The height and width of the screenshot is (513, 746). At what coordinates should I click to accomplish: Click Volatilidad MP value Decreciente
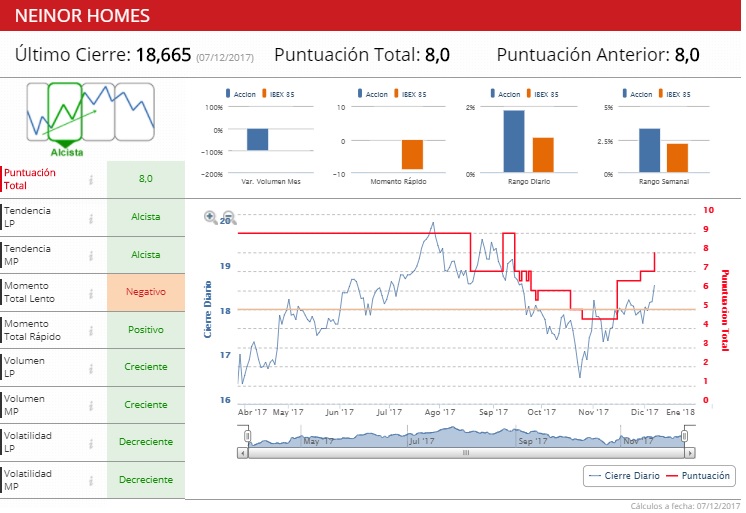pyautogui.click(x=146, y=480)
